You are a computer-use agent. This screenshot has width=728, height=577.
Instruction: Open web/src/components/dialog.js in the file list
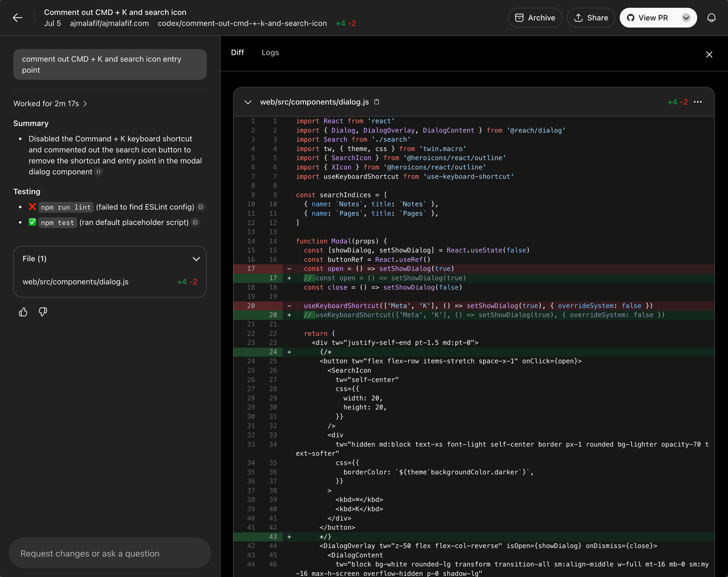pos(75,282)
